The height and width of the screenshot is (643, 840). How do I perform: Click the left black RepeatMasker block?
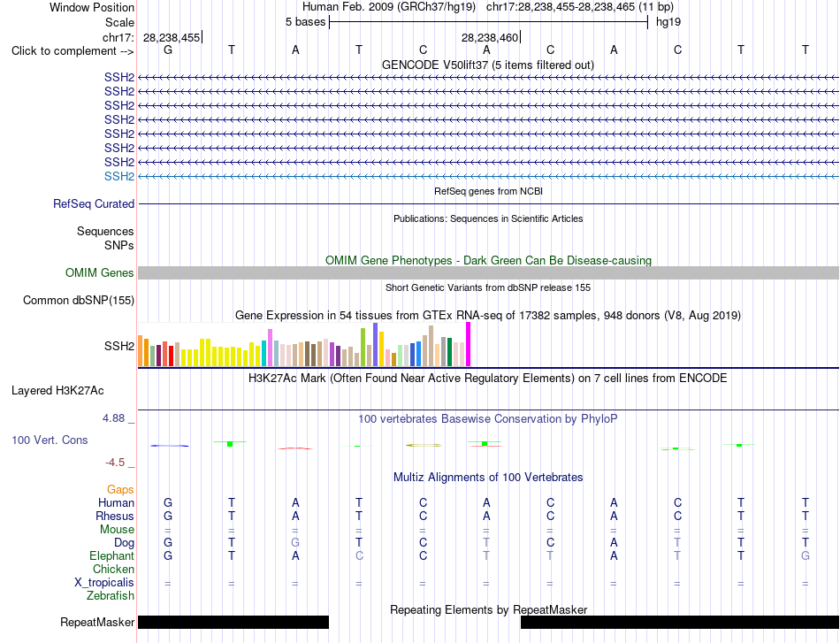point(233,622)
